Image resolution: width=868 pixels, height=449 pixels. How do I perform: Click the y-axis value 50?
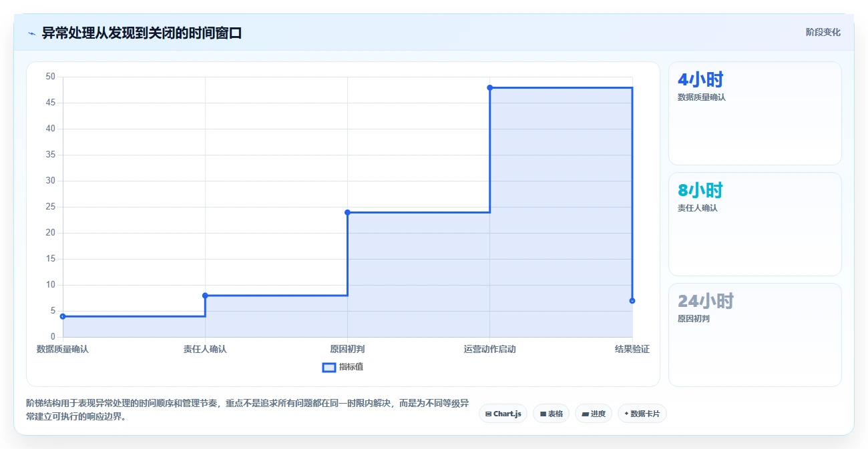coord(51,77)
